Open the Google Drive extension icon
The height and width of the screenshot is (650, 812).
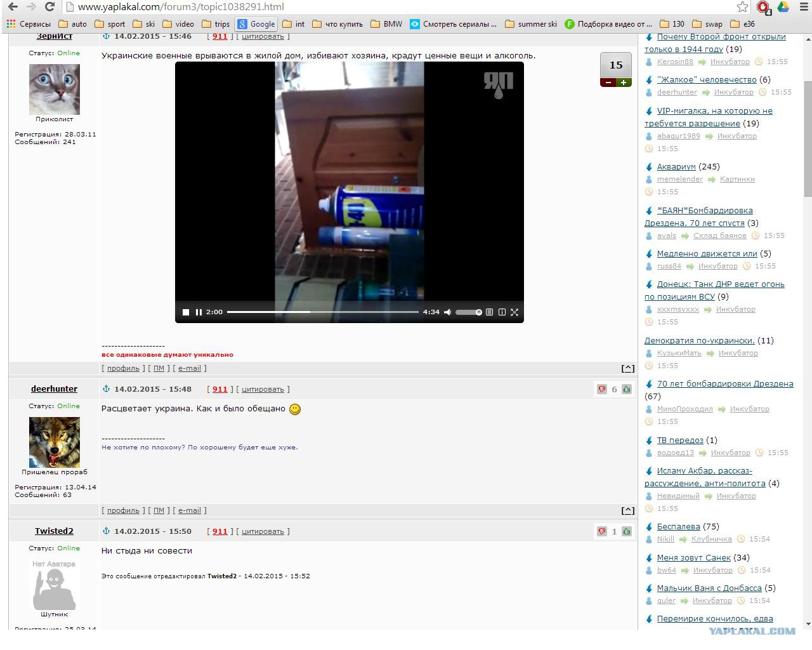[783, 7]
